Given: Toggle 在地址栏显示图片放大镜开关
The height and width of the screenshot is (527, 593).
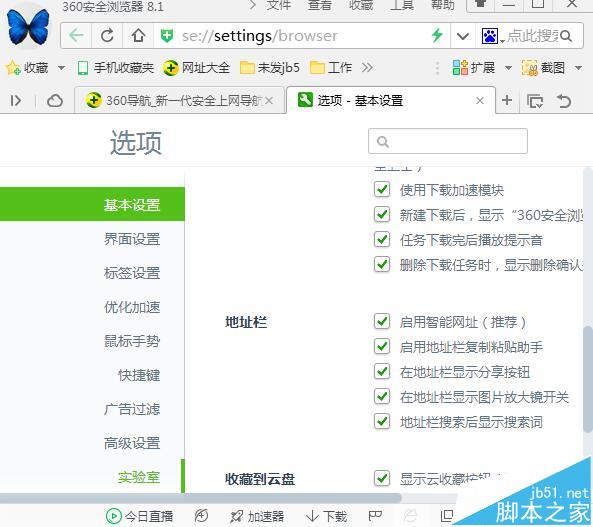Looking at the screenshot, I should point(382,396).
